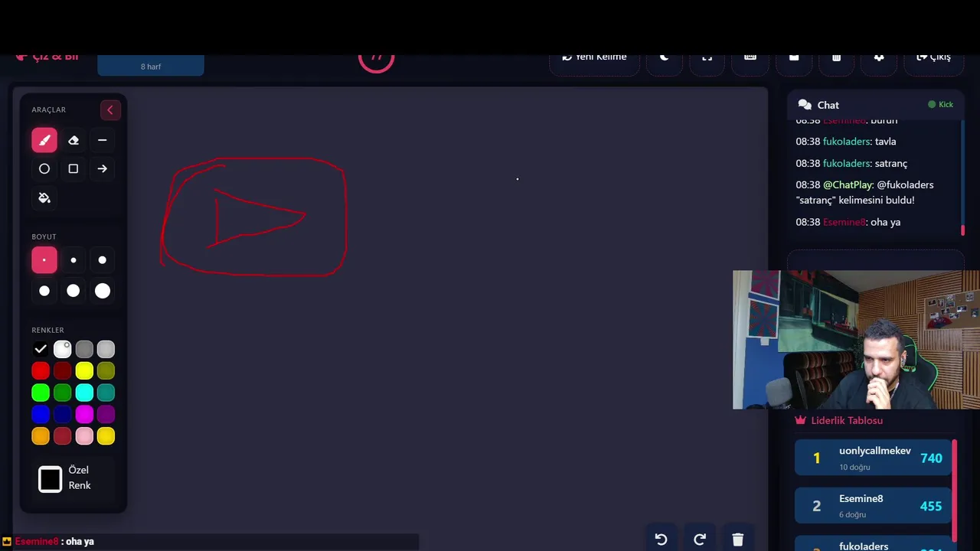Click the Kick connection status indicator
980x551 pixels.
tap(941, 105)
